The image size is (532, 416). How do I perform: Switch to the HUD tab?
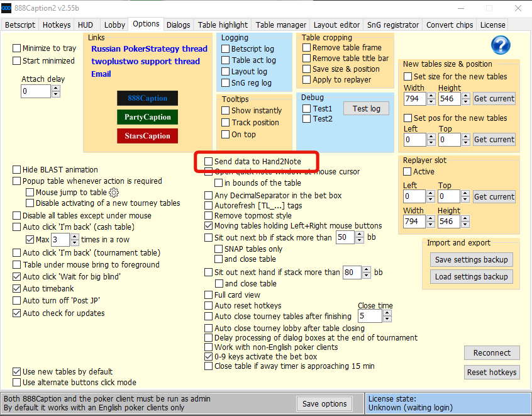point(86,25)
